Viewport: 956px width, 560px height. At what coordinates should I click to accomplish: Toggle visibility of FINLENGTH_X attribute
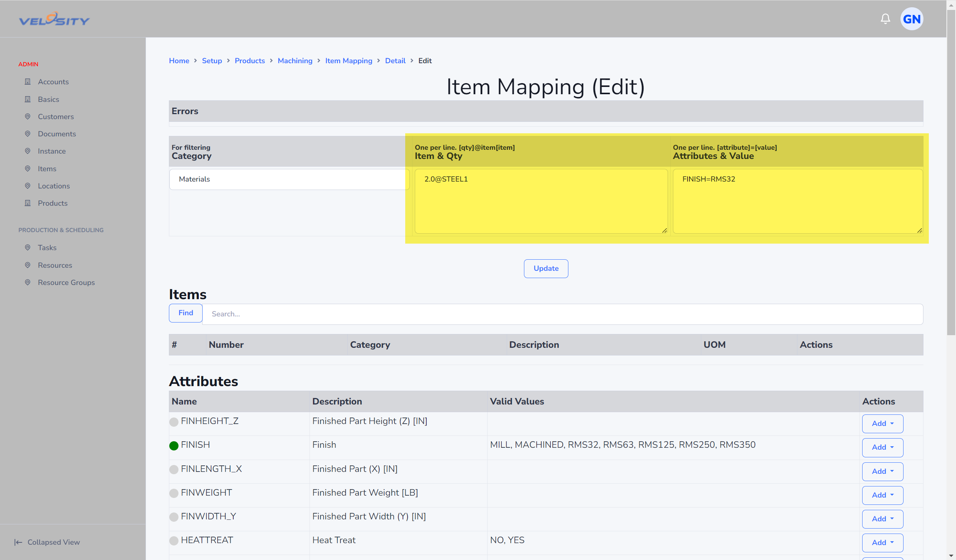174,469
